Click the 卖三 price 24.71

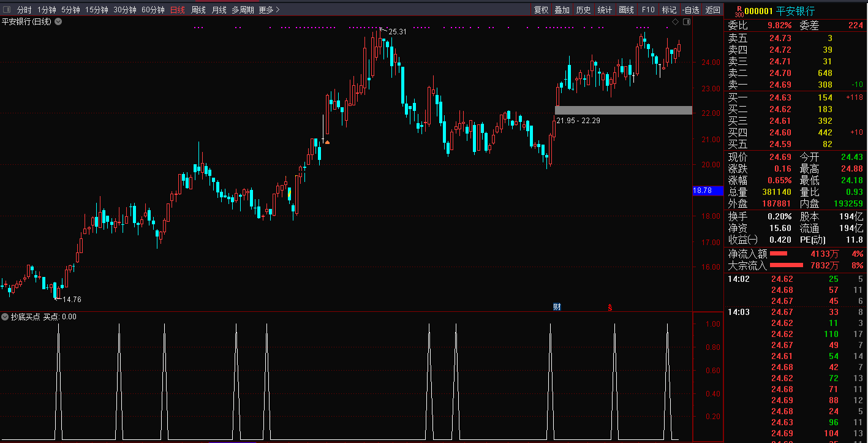(780, 61)
